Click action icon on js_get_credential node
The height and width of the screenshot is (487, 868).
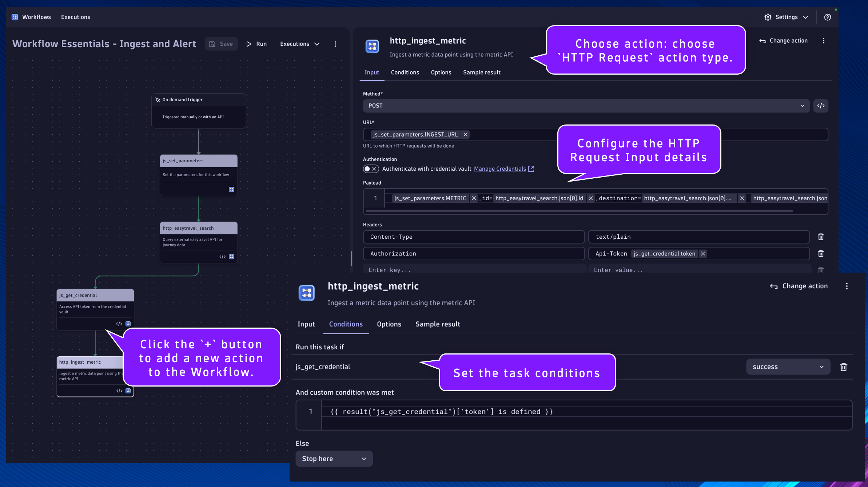point(128,324)
